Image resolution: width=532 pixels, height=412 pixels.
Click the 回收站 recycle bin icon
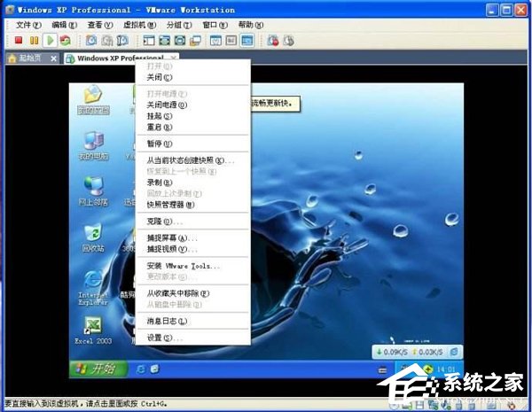93,238
